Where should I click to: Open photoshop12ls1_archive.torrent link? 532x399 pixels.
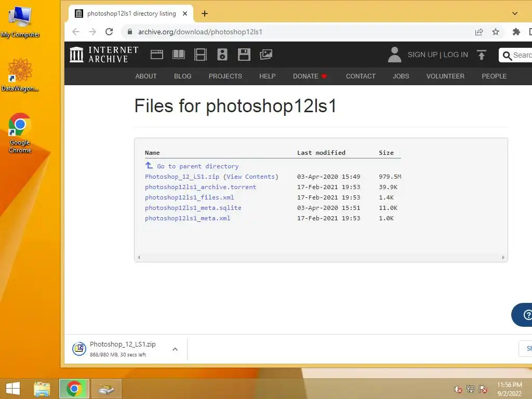click(x=201, y=187)
